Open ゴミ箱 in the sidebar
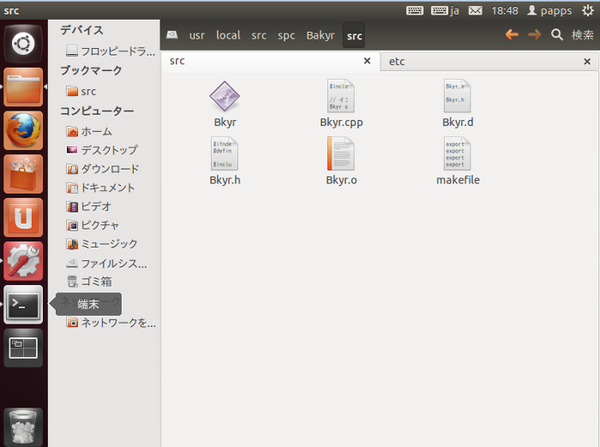Screen dimensions: 600x447 94,282
